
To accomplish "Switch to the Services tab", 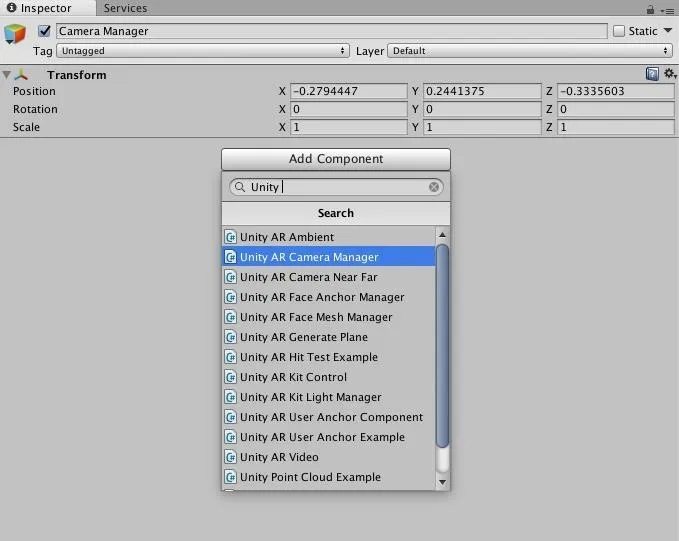I will pos(125,8).
